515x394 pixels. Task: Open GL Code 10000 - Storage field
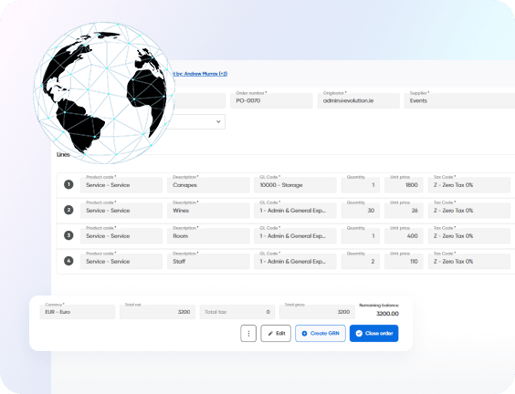[295, 185]
